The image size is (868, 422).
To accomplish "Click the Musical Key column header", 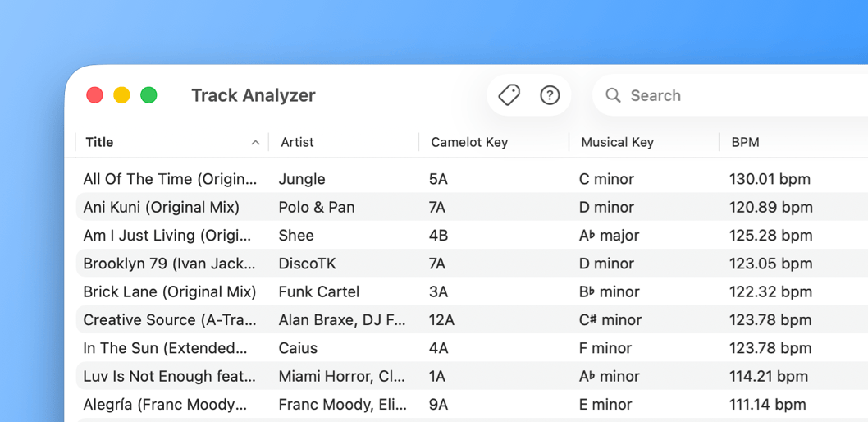I will pyautogui.click(x=617, y=142).
